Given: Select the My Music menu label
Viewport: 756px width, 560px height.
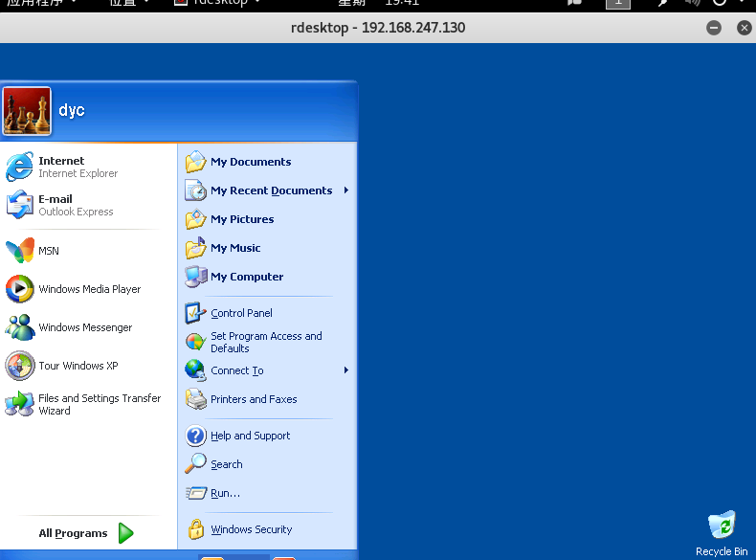Looking at the screenshot, I should [x=235, y=248].
